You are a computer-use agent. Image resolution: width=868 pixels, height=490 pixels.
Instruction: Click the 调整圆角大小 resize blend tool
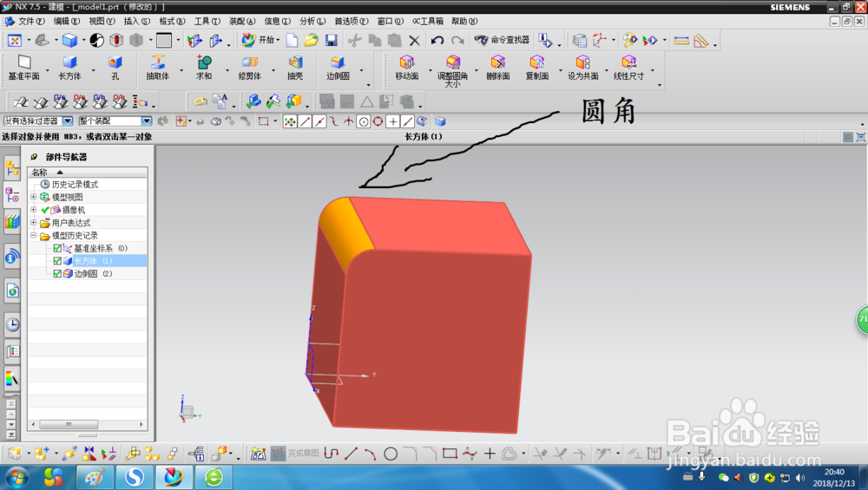click(x=452, y=71)
